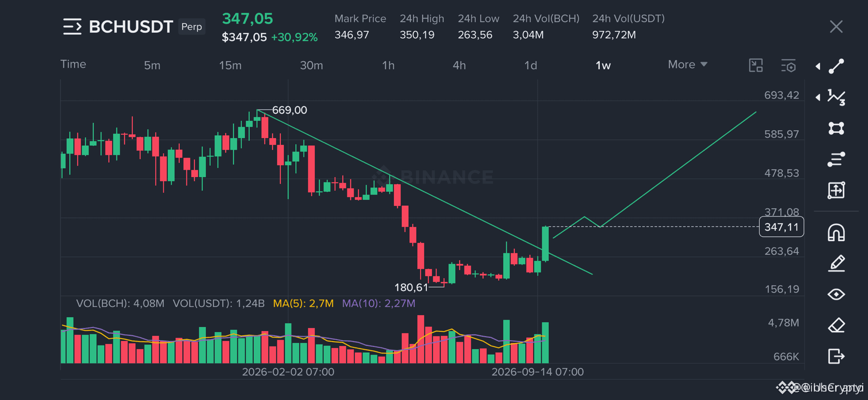Select the 15m interval
Viewport: 868px width, 400px height.
pos(230,65)
